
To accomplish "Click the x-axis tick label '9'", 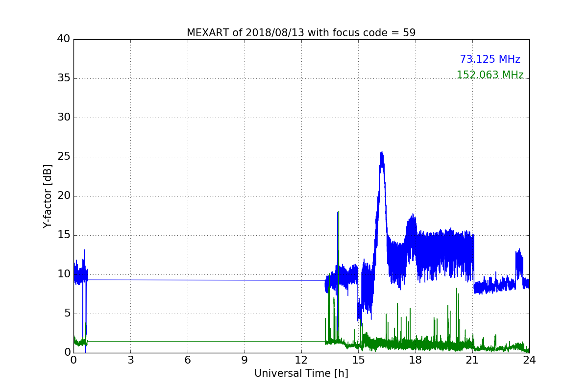I will point(245,360).
